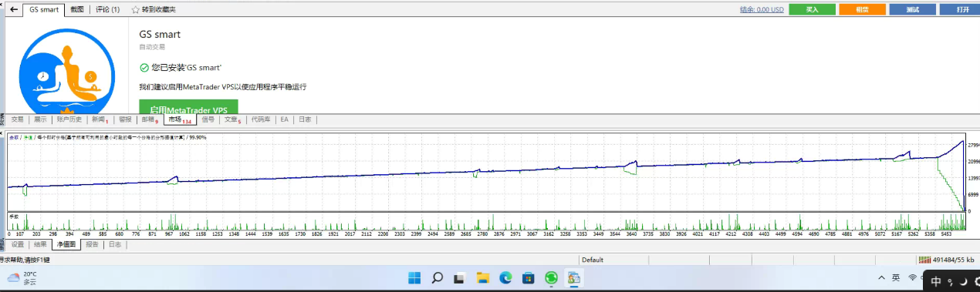Toggle the 英 input language indicator

pos(896,277)
